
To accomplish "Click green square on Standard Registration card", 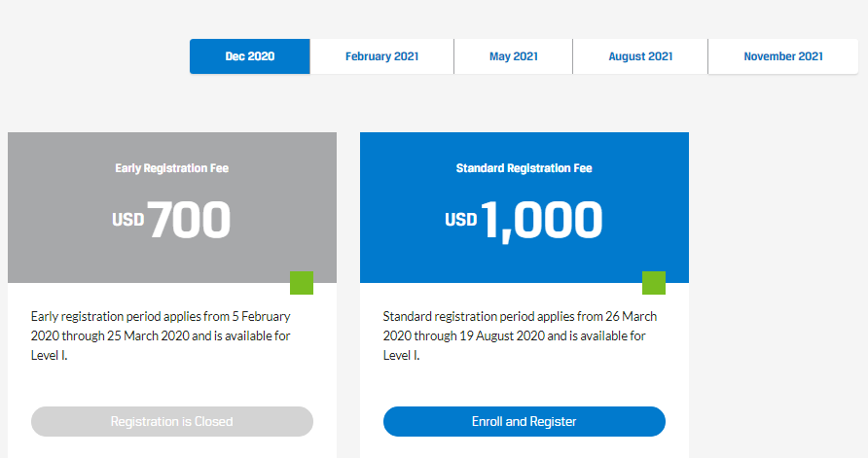I will [x=654, y=283].
